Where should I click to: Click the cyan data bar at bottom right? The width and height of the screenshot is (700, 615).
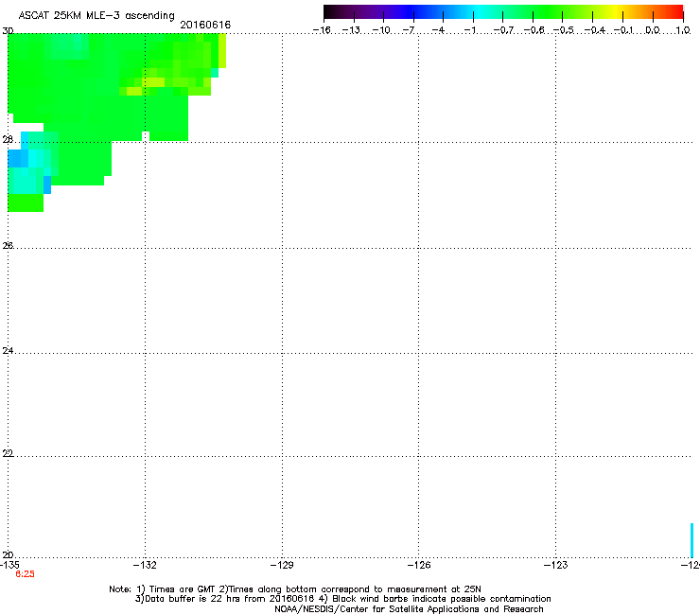(692, 540)
